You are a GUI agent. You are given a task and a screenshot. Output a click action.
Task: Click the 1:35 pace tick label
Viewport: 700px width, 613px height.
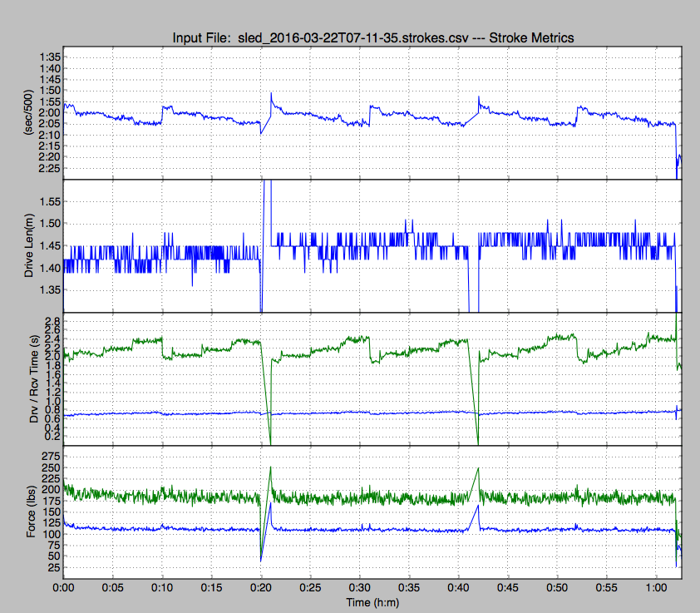pyautogui.click(x=48, y=57)
